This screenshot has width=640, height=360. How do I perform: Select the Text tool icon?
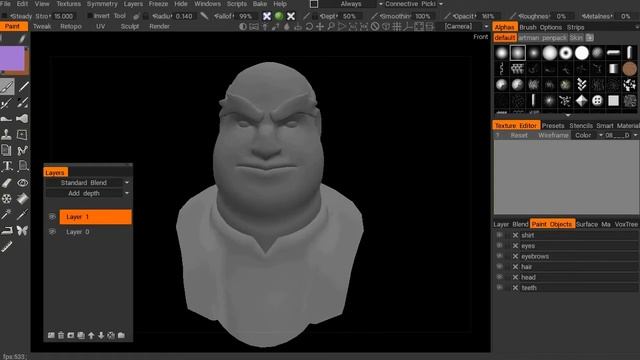(x=7, y=166)
